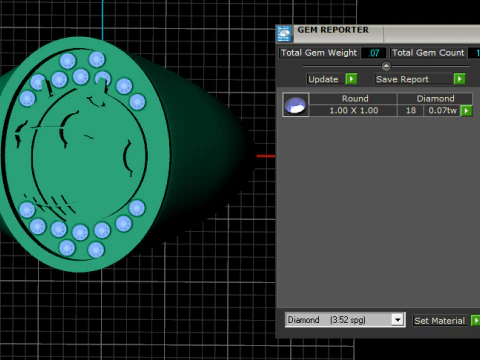Select the Round column header
Screen dimensions: 480x360
click(x=354, y=99)
